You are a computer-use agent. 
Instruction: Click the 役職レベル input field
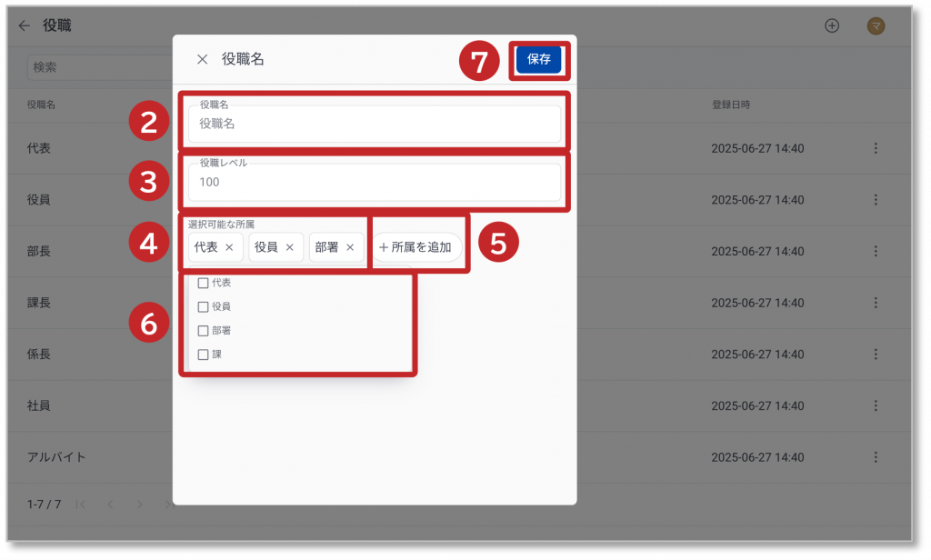pos(374,182)
